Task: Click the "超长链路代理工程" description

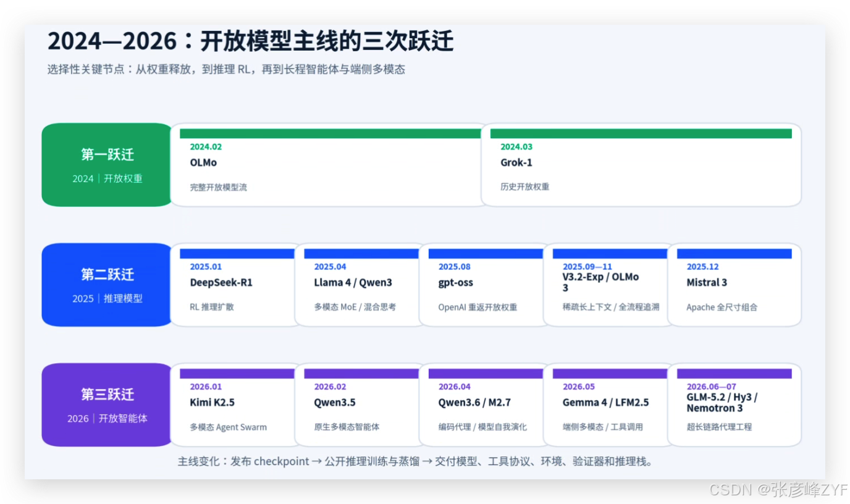Action: pyautogui.click(x=720, y=427)
